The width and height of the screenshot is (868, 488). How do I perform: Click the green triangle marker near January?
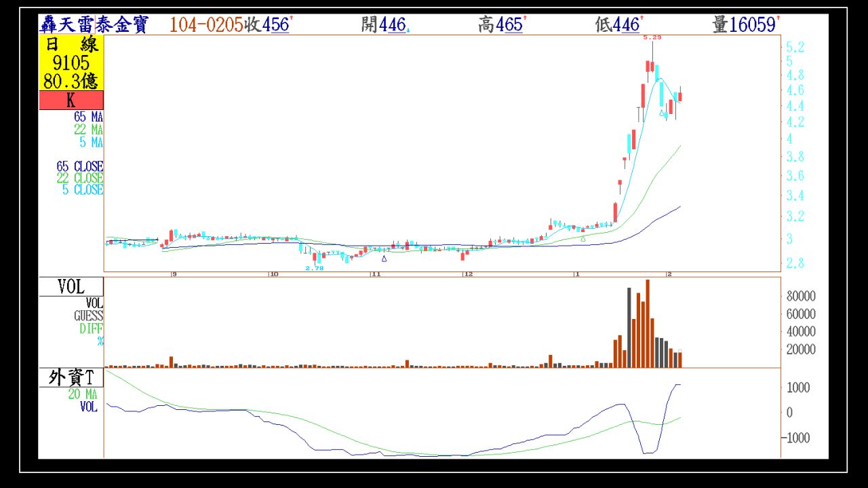coord(583,238)
